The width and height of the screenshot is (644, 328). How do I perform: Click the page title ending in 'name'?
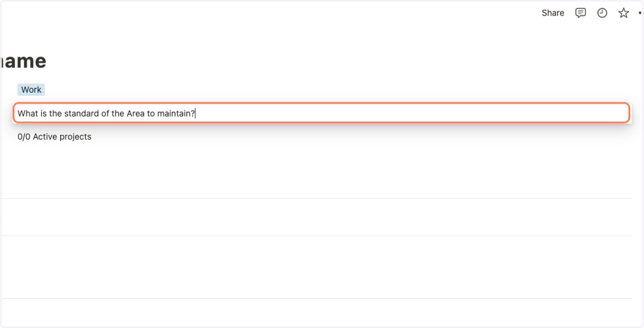tap(23, 61)
